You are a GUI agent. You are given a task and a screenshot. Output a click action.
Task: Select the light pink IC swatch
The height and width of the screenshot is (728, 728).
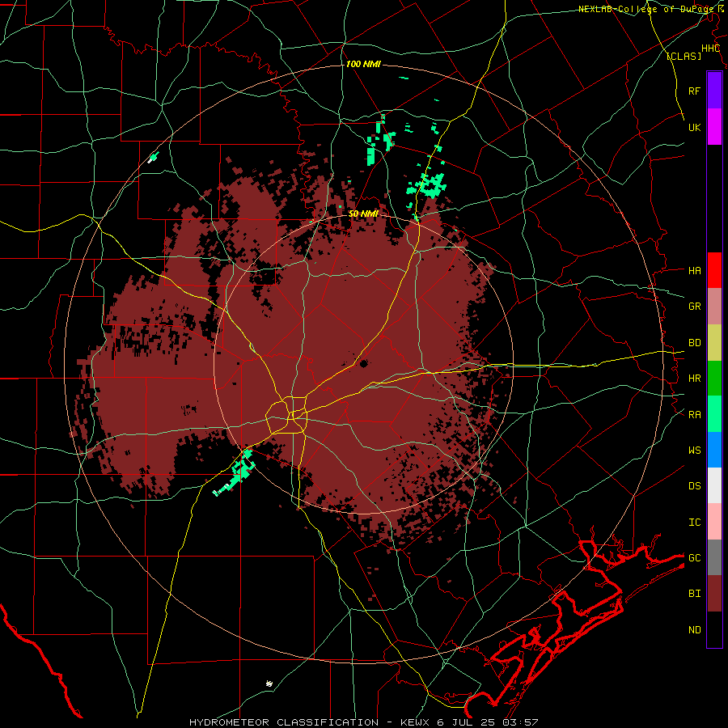[x=714, y=522]
